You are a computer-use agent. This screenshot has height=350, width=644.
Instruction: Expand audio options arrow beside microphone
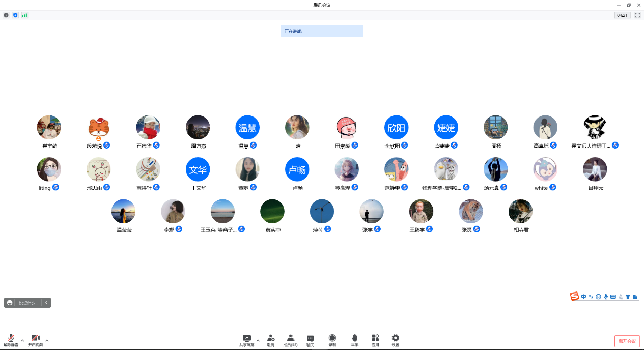click(22, 340)
